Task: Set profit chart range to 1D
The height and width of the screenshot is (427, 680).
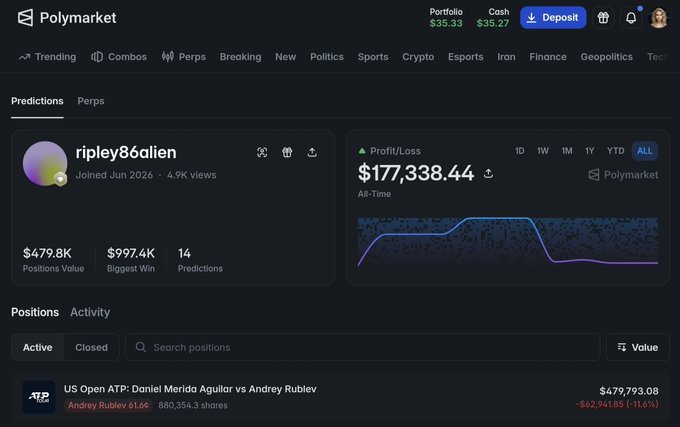Action: point(520,151)
